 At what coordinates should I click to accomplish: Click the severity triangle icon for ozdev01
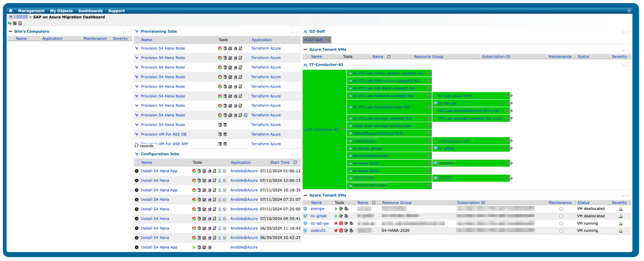[x=621, y=231]
